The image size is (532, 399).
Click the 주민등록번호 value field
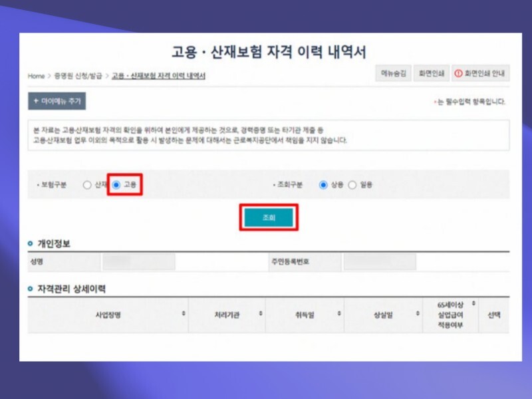[380, 261]
